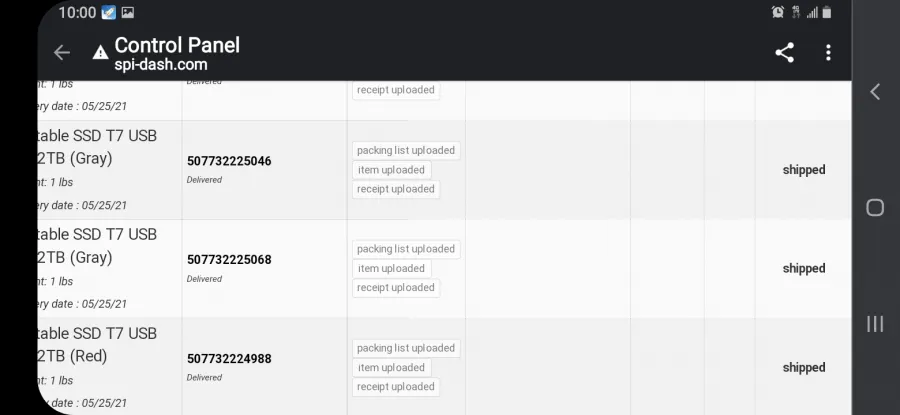Open the share icon in the header
Viewport: 900px width, 415px height.
point(785,53)
